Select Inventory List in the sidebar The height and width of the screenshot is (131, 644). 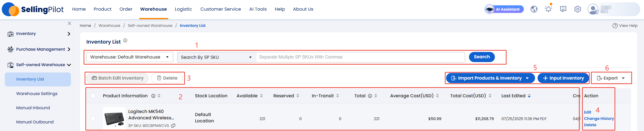38,79
